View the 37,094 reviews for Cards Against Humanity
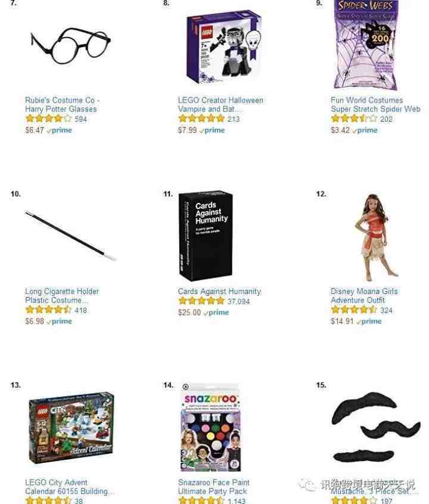The width and height of the screenshot is (429, 504). (x=238, y=301)
